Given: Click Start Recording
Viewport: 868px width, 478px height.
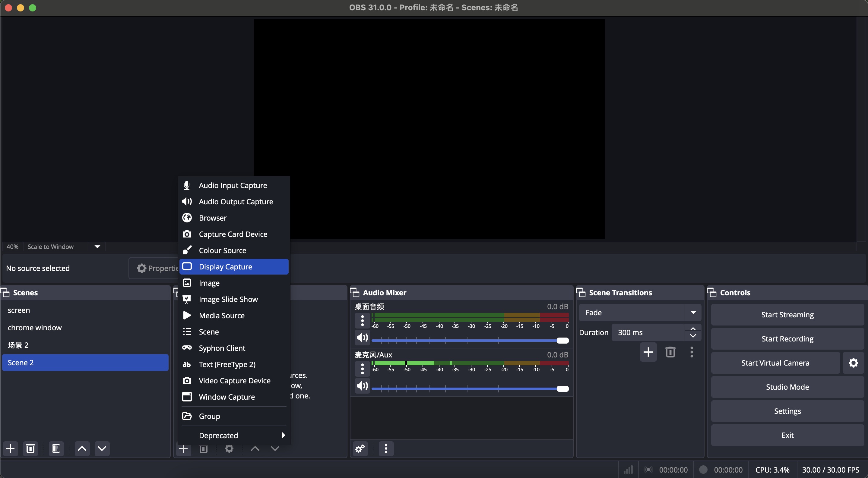Looking at the screenshot, I should click(x=787, y=339).
